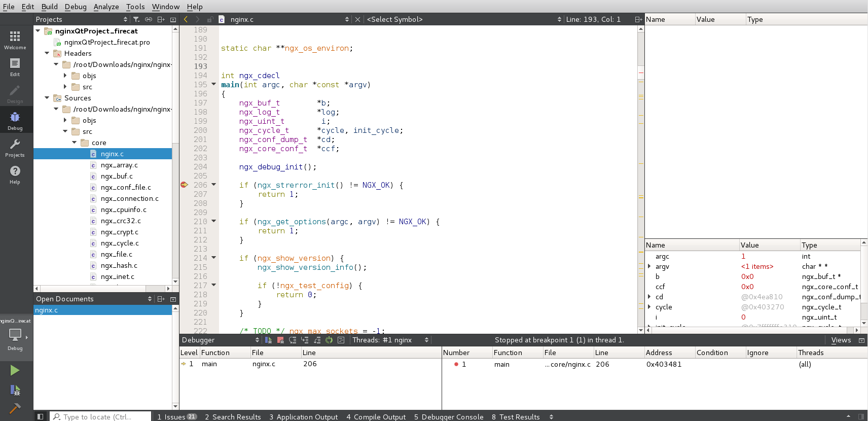Click the debugger Continue icon

click(x=269, y=340)
